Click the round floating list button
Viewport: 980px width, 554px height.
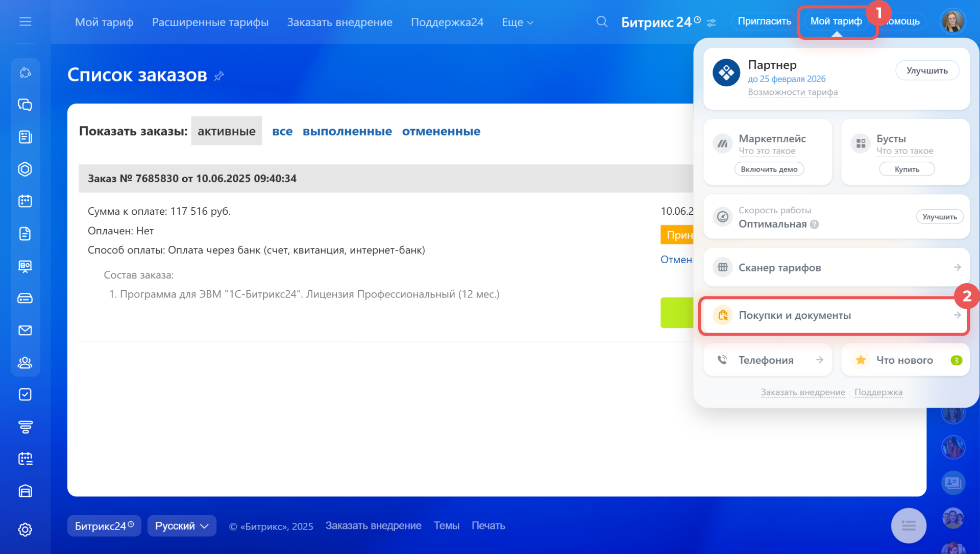pos(909,525)
